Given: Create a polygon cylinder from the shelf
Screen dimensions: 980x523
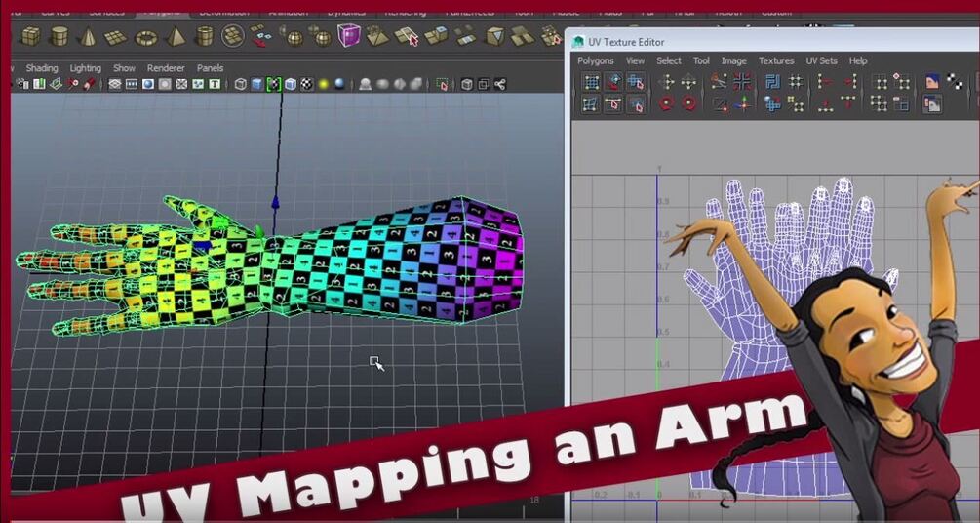Looking at the screenshot, I should [59, 36].
